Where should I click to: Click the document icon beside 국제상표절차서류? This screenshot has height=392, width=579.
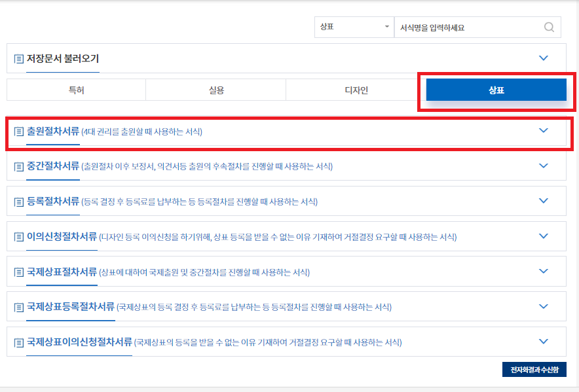[x=18, y=272]
